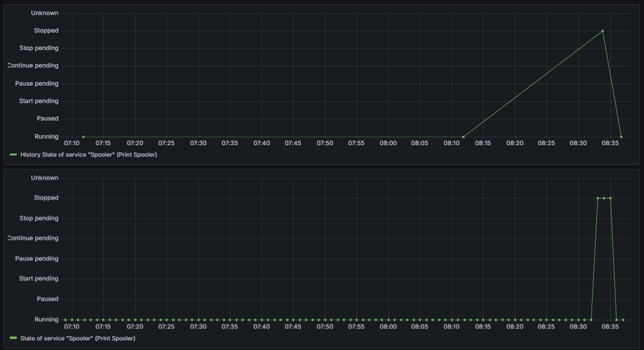Select middle Stopped data point in State of service graph
Screen dimensions: 644x350
coord(604,198)
